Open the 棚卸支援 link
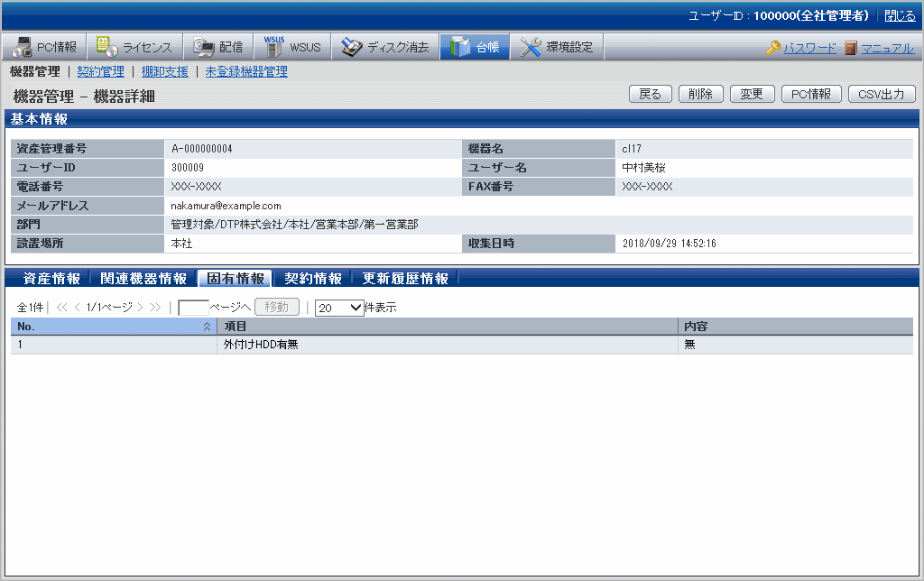Screen dimensions: 924x581 coord(164,71)
